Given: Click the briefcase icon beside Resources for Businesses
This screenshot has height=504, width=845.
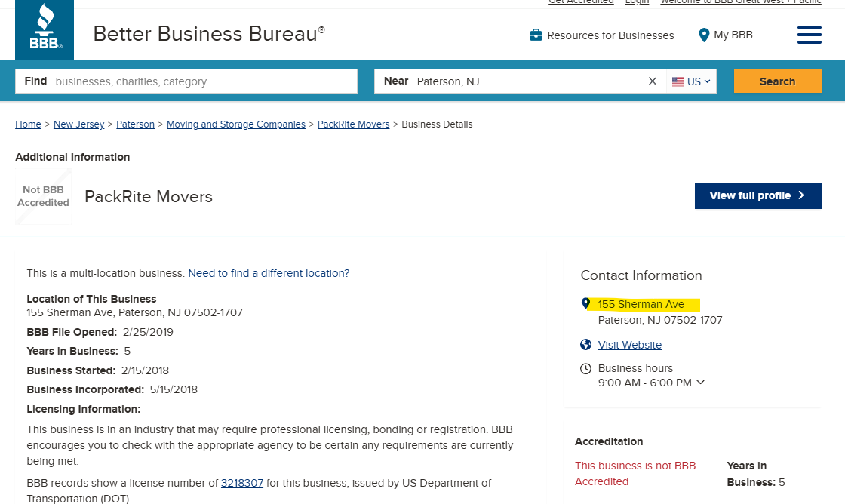Looking at the screenshot, I should click(x=536, y=35).
